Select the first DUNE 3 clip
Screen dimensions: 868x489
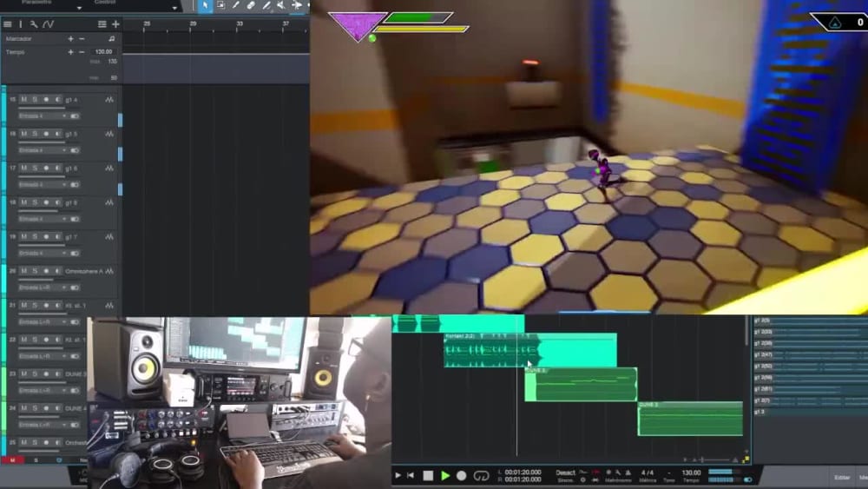click(x=581, y=384)
